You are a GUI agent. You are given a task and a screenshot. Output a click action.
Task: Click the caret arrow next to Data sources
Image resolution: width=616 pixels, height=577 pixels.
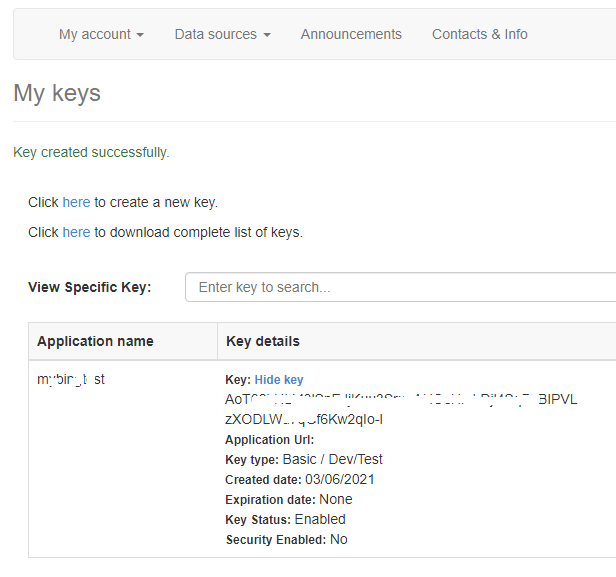pyautogui.click(x=267, y=35)
